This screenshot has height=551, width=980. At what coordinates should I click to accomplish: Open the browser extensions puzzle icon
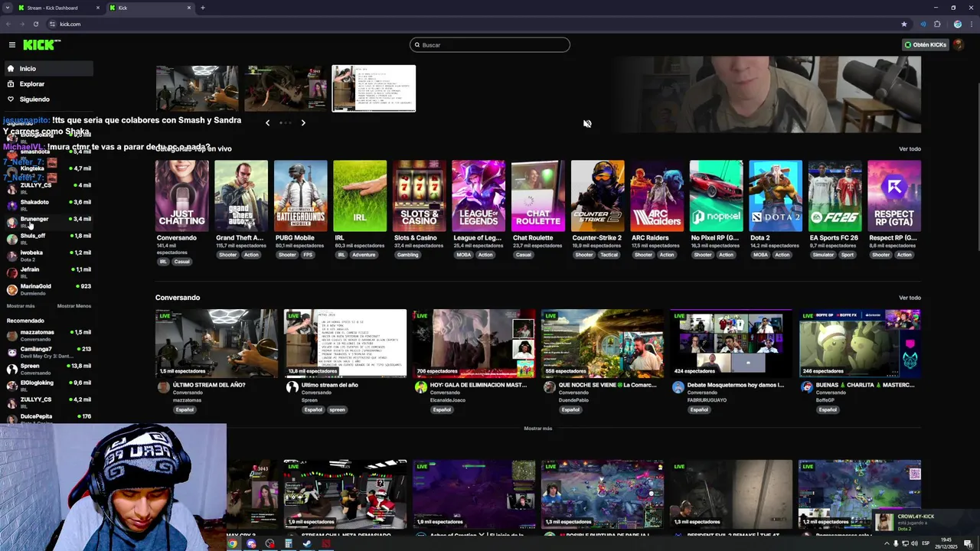click(x=937, y=24)
